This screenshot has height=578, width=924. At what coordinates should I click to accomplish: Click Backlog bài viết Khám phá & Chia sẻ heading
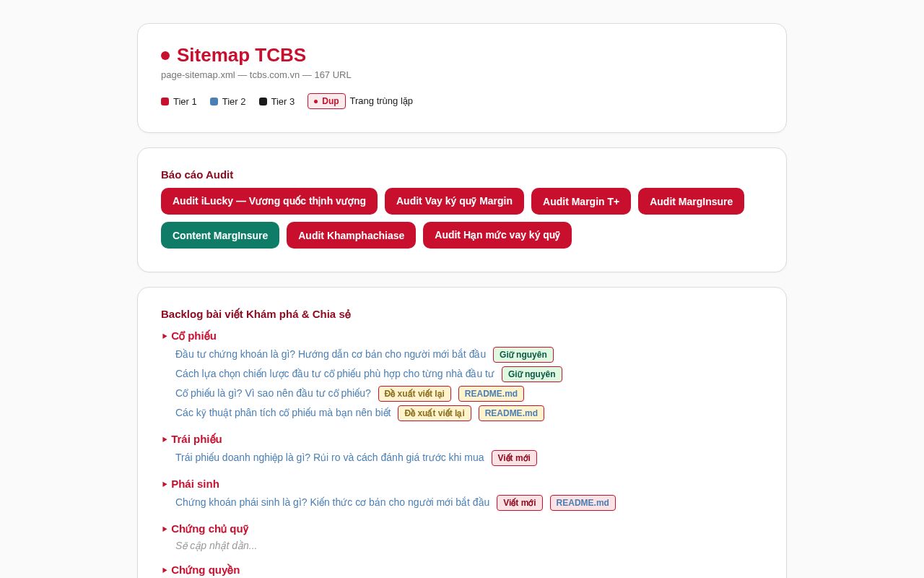point(256,314)
